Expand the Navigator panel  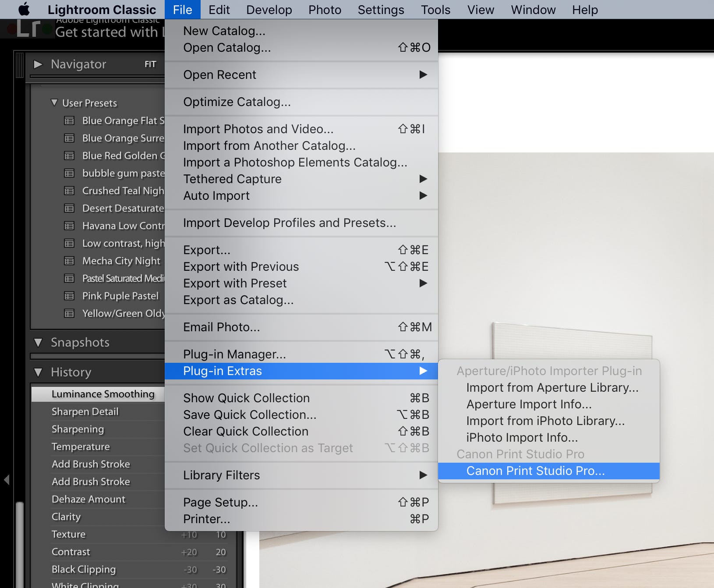click(38, 64)
